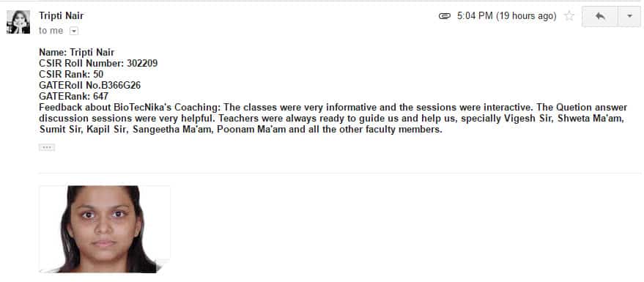Star this email from Tripti Nair

click(x=569, y=16)
